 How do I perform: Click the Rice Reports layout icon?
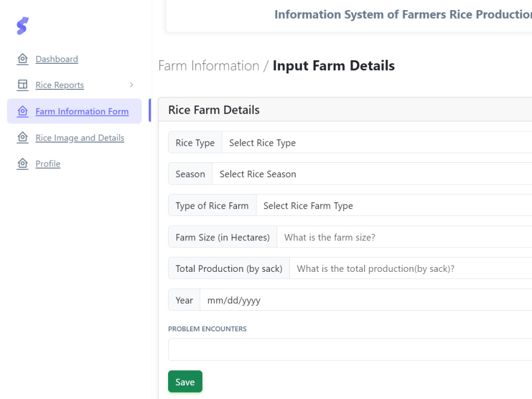coord(23,85)
